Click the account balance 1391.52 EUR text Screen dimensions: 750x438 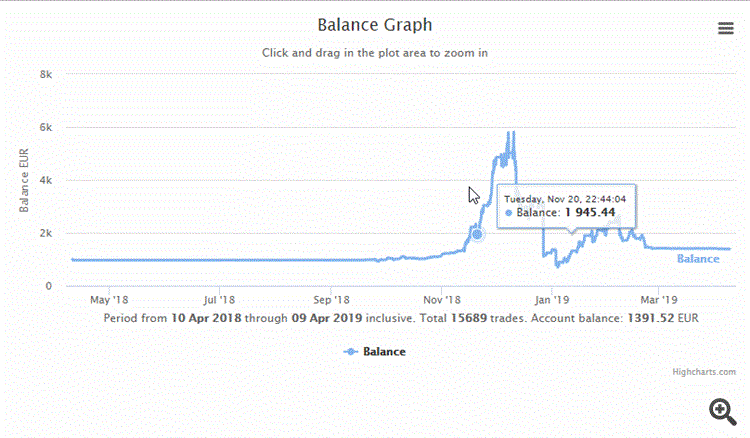662,318
